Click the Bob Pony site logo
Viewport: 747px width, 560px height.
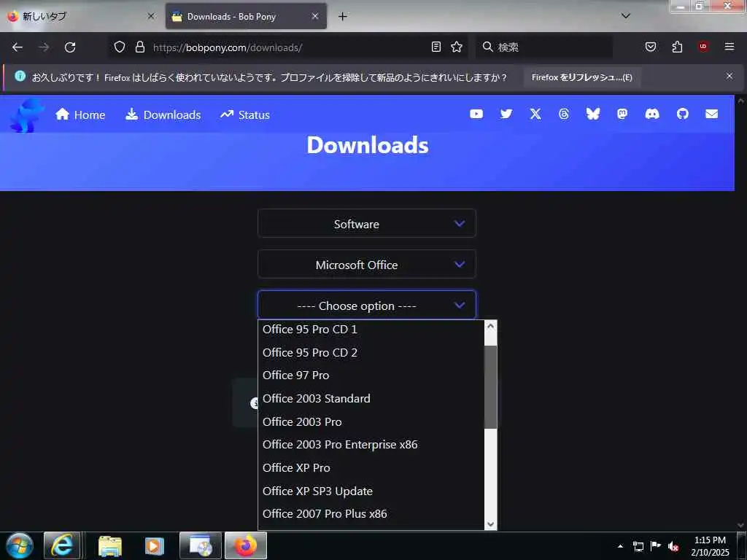click(26, 115)
